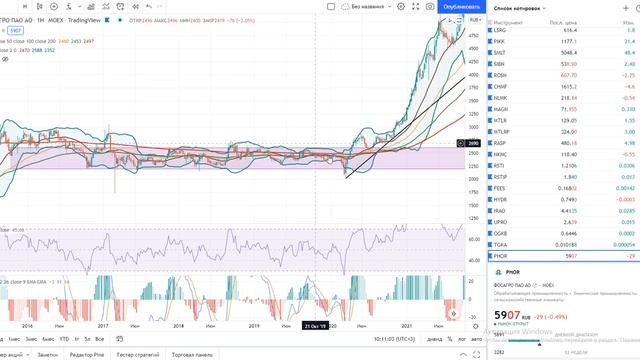The image size is (640, 360).
Task: Toggle the auto scale авто
Action: (x=476, y=339)
